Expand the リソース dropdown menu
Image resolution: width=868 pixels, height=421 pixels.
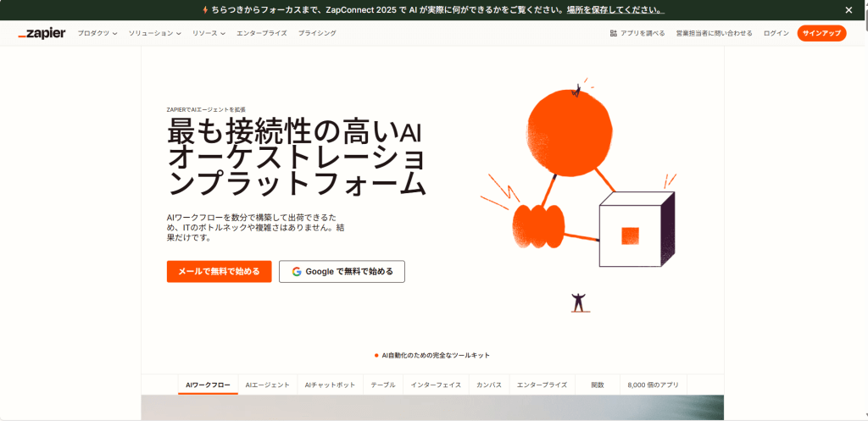click(209, 33)
